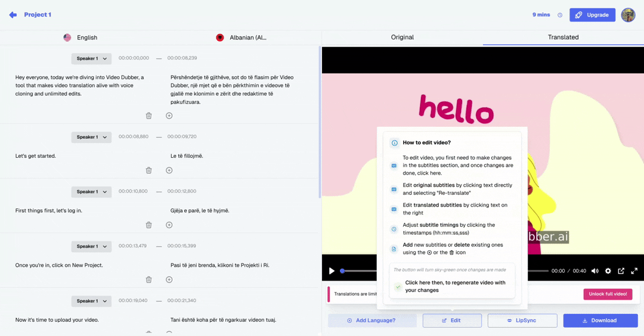Open the user profile avatar
The image size is (644, 336).
(x=628, y=15)
